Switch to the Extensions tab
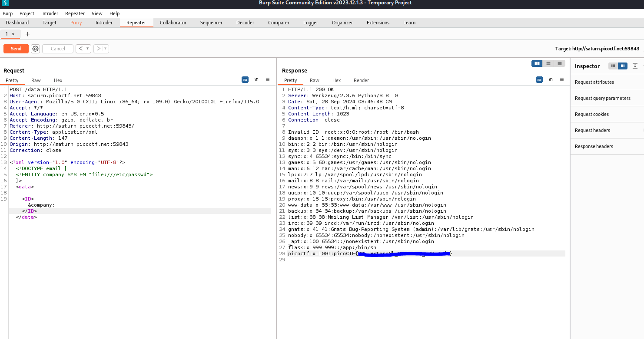 point(378,23)
